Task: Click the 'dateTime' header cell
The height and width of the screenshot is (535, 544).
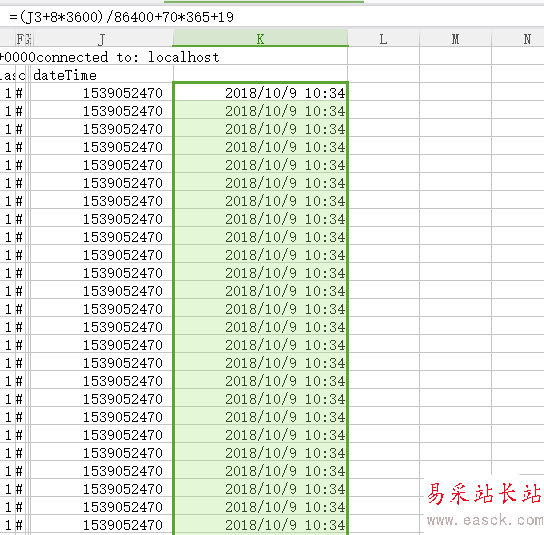Action: (x=102, y=74)
